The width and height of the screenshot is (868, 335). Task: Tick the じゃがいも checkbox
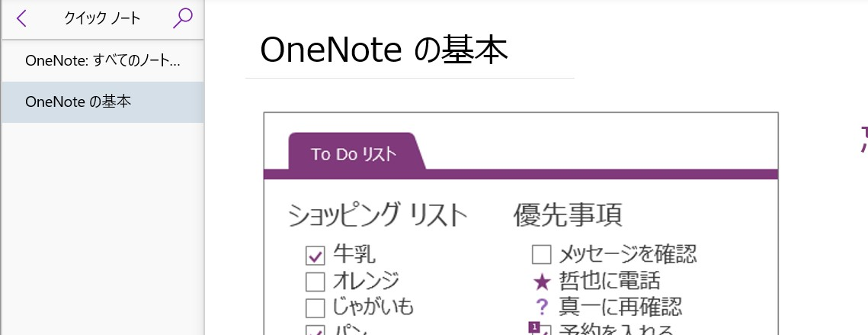pyautogui.click(x=315, y=307)
